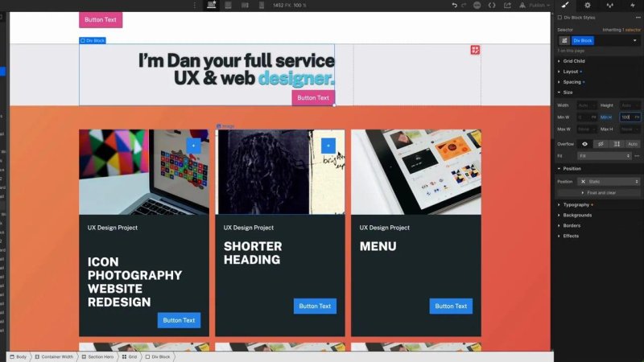Switch to mobile portrait breakpoint view

coord(261,5)
